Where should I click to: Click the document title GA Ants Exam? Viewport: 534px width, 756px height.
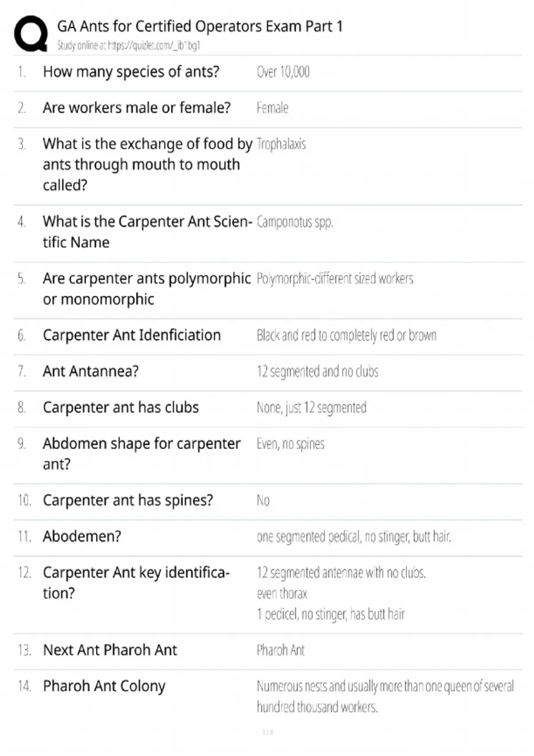tap(200, 26)
